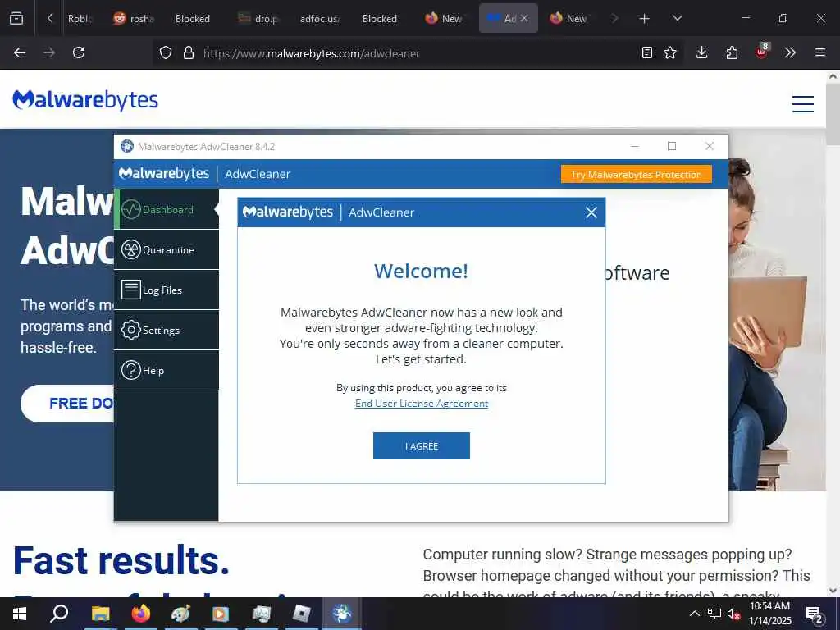This screenshot has width=840, height=630.
Task: Click the webpage vertical scrollbar
Action: (x=833, y=332)
